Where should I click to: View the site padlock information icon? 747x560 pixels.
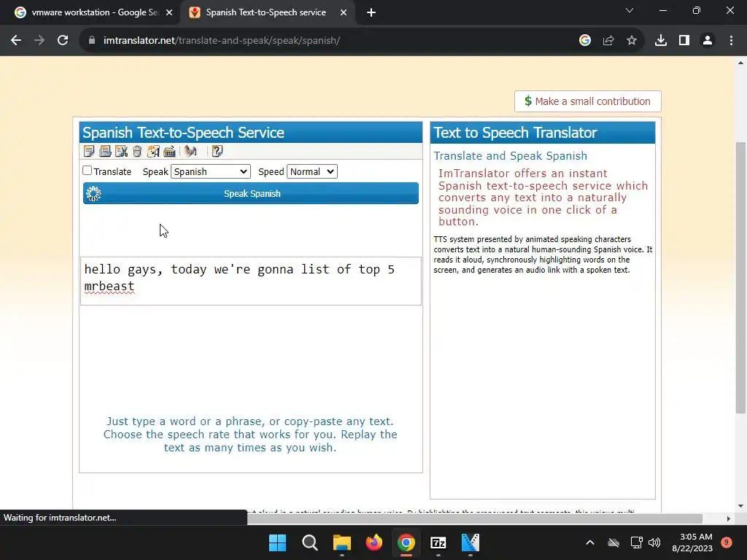pos(92,41)
